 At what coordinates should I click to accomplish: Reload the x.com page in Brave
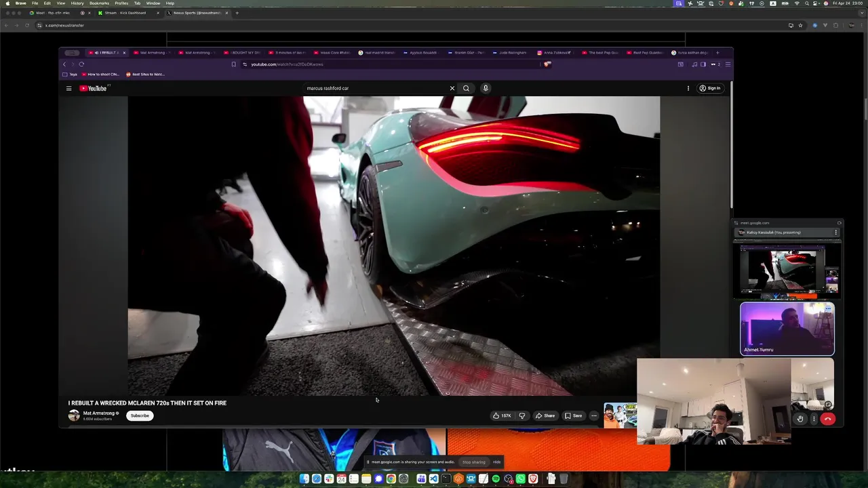[x=27, y=25]
